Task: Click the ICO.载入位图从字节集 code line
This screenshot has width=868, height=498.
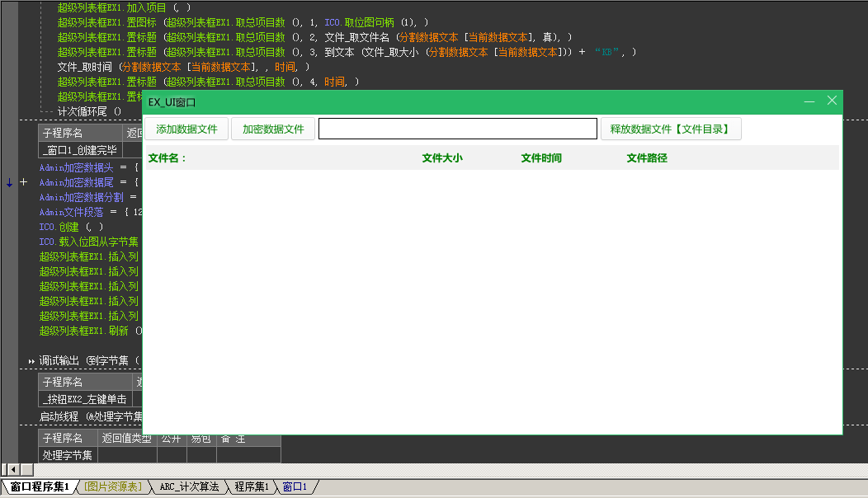Action: (89, 242)
